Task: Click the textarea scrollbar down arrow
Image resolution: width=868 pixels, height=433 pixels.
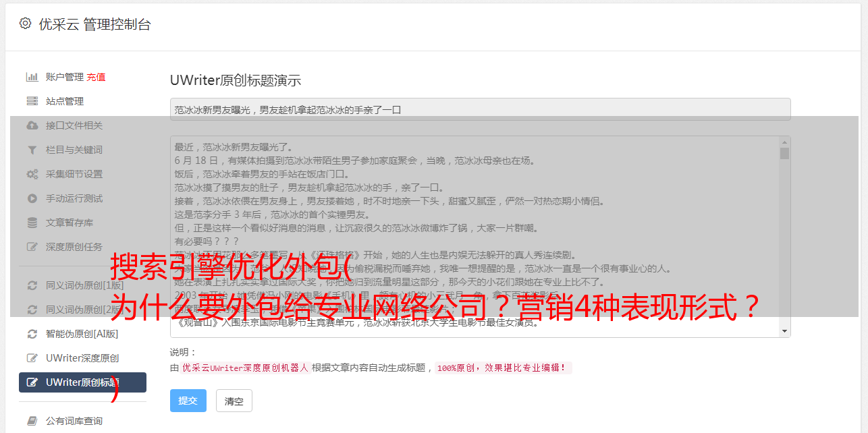Action: pyautogui.click(x=784, y=331)
